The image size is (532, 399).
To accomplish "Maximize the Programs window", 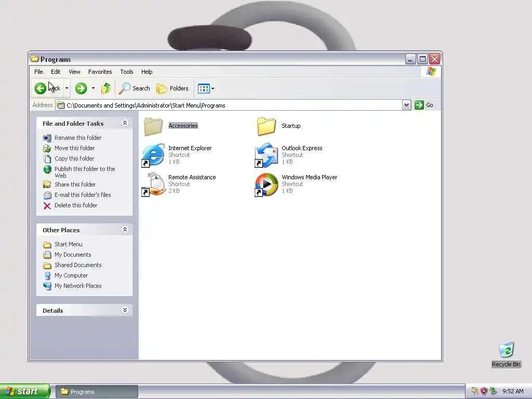I will (x=422, y=59).
